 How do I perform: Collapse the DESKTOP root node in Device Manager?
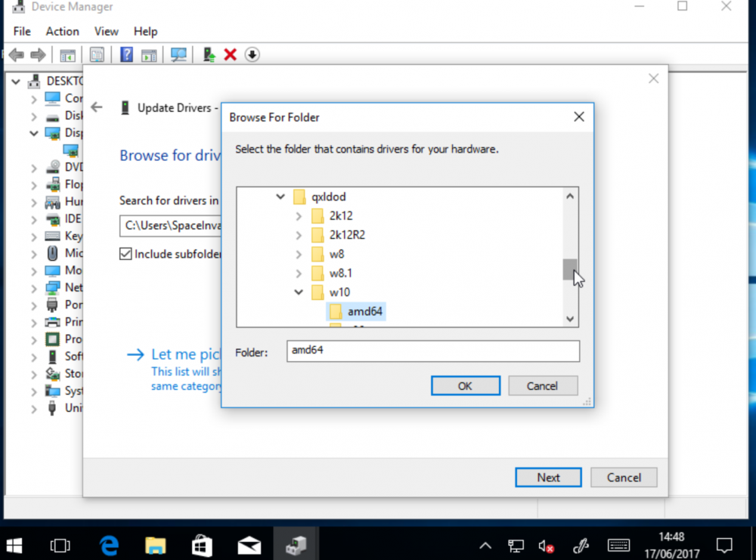16,82
